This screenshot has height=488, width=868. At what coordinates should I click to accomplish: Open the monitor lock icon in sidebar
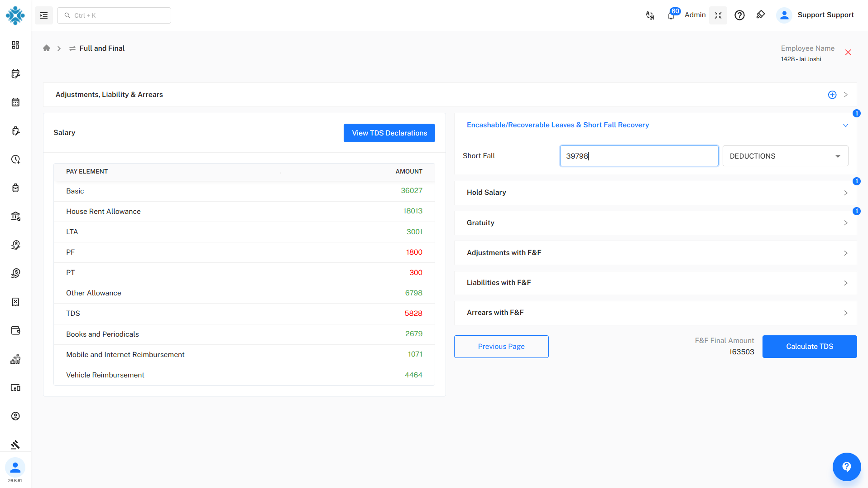tap(15, 387)
